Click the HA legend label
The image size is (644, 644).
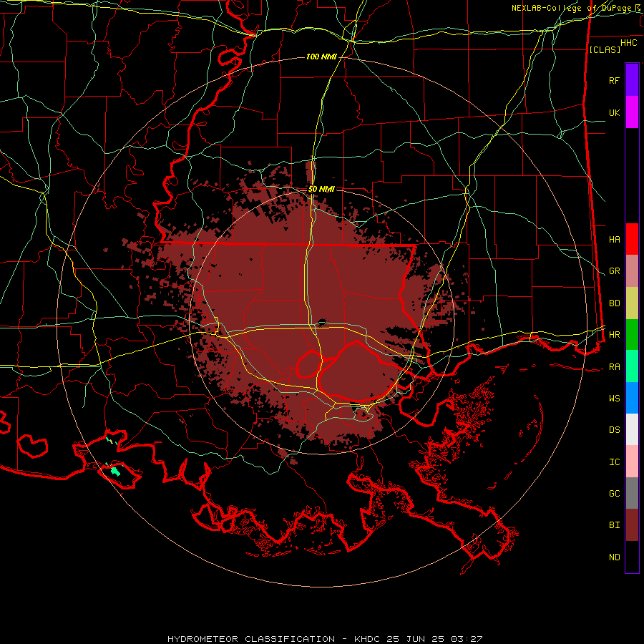coord(614,240)
